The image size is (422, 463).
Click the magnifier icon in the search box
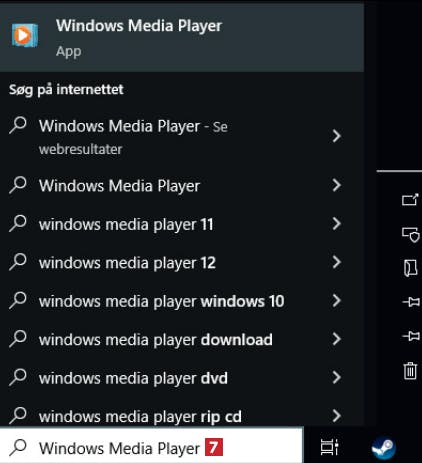point(18,447)
